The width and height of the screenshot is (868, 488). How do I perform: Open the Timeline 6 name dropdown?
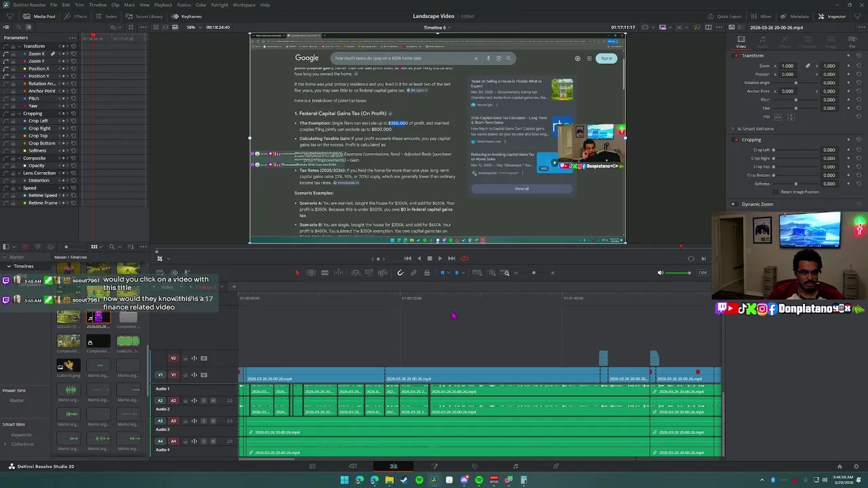(x=437, y=27)
